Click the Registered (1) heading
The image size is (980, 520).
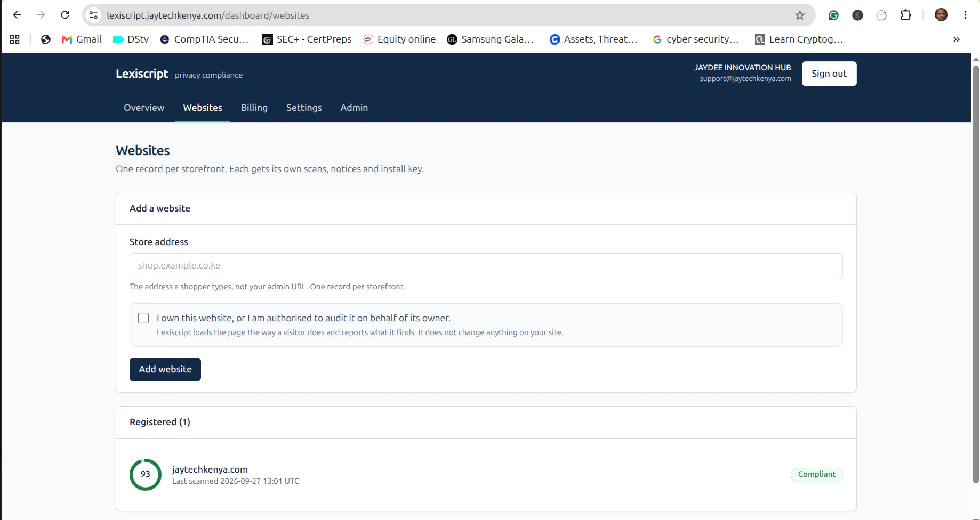click(x=160, y=422)
